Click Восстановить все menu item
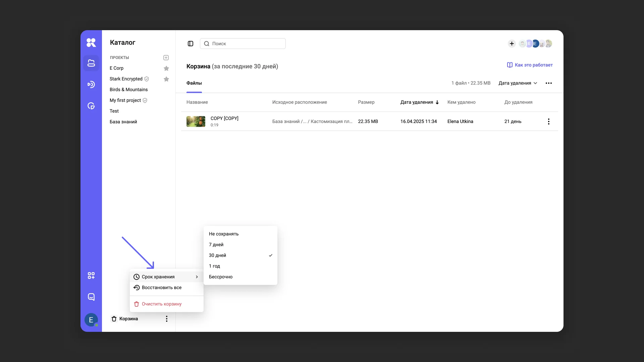 point(162,288)
